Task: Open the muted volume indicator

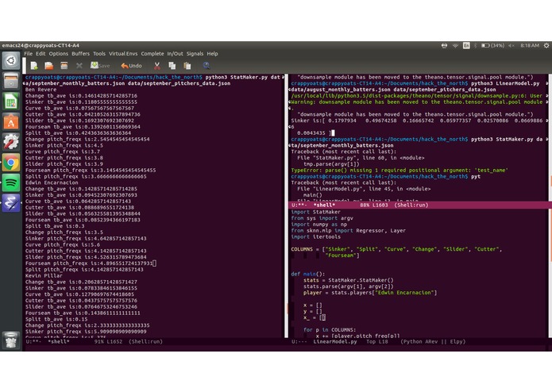Action: coord(511,45)
